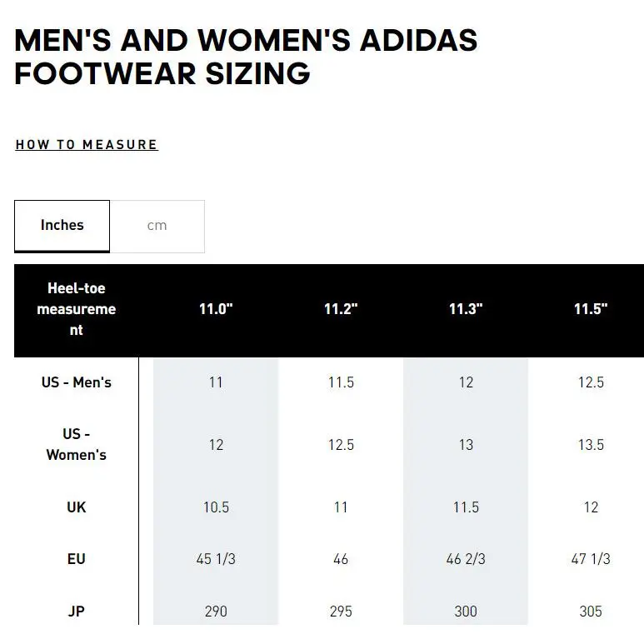Select the 11.0" heel-toe column header
Viewport: 644px width, 644px height.
[216, 309]
